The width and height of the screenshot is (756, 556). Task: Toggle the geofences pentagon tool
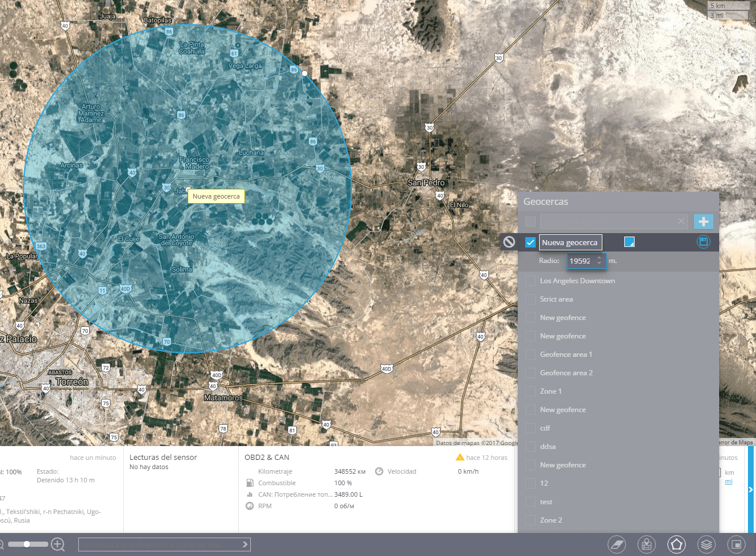[x=676, y=544]
